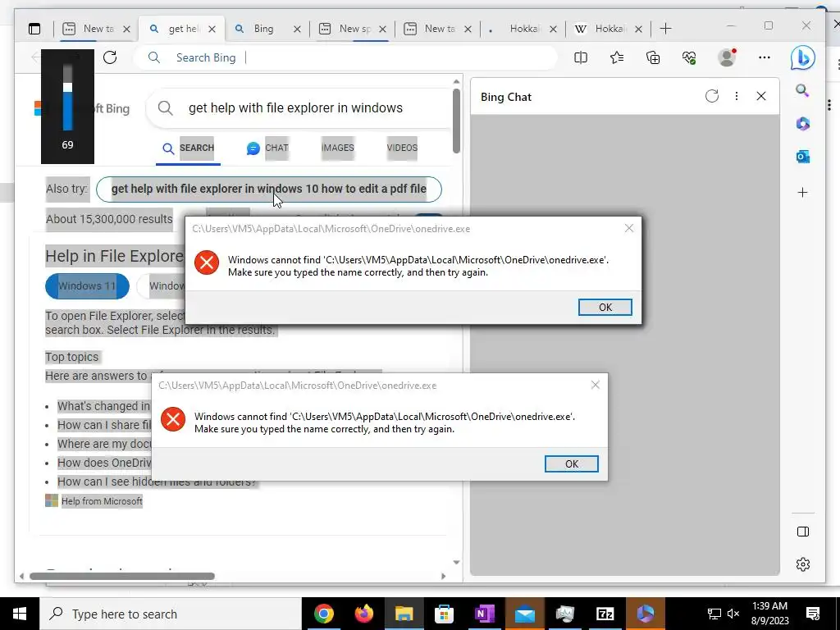The image size is (840, 630).
Task: Open OneNote from the taskbar
Action: click(x=484, y=614)
